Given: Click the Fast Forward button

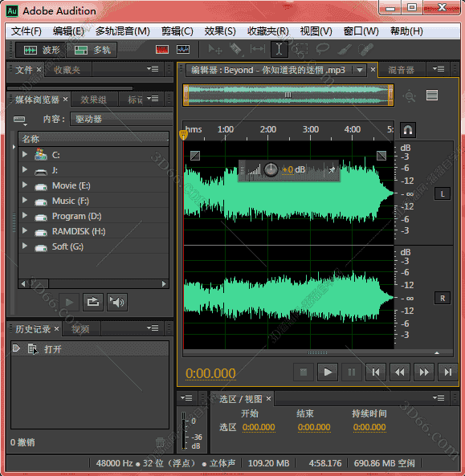Looking at the screenshot, I should [424, 372].
